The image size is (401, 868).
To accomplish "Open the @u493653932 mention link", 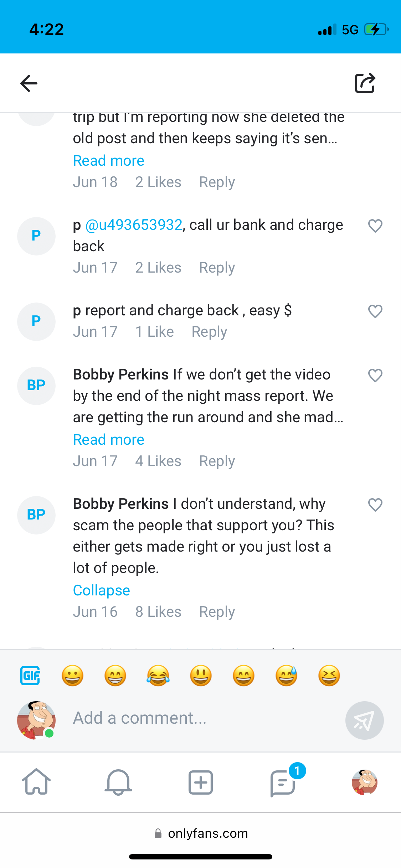I will 134,225.
